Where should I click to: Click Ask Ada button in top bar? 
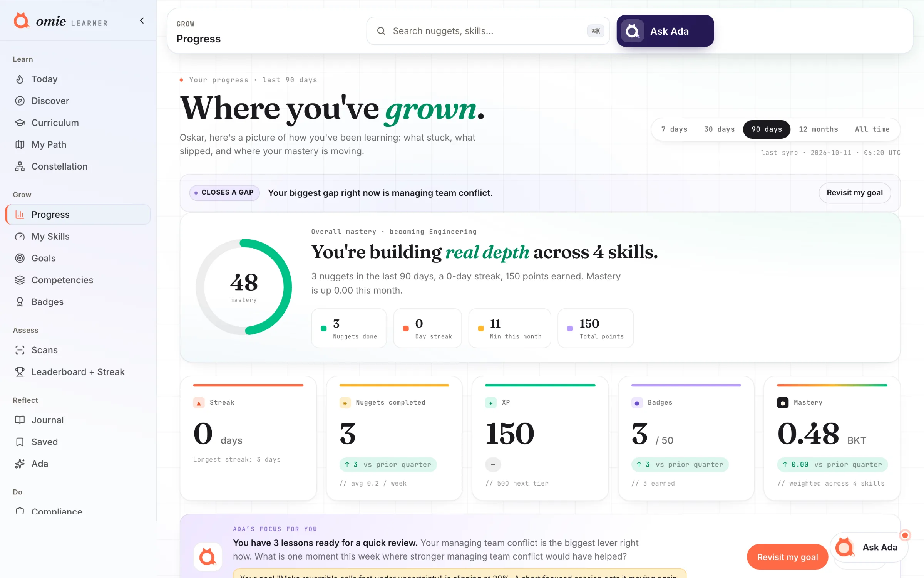click(x=665, y=31)
